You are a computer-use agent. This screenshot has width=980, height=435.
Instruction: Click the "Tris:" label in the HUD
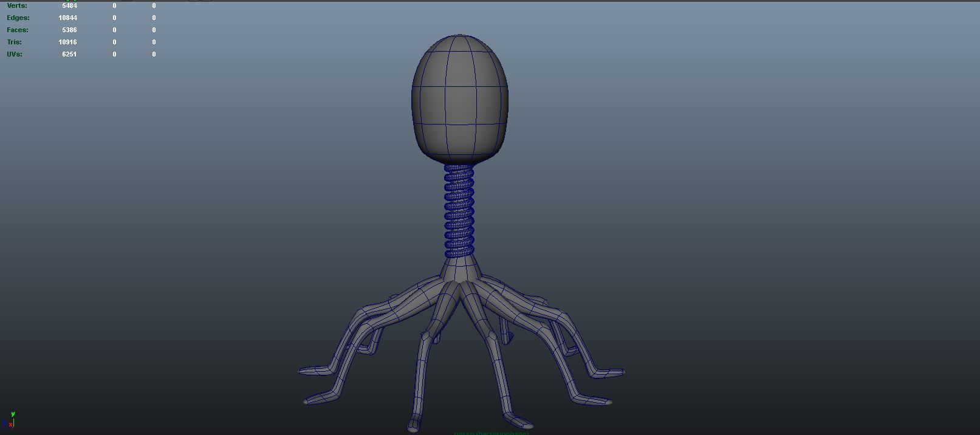click(14, 42)
